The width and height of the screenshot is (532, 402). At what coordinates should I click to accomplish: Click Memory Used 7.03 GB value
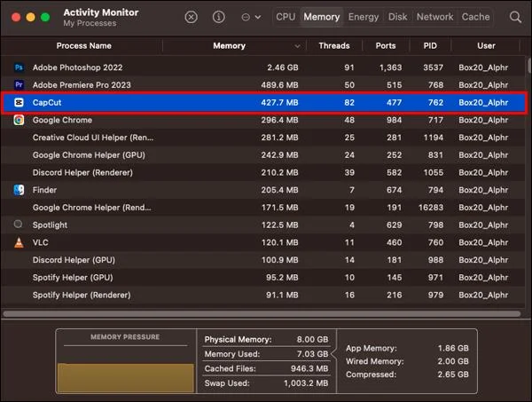pos(312,354)
